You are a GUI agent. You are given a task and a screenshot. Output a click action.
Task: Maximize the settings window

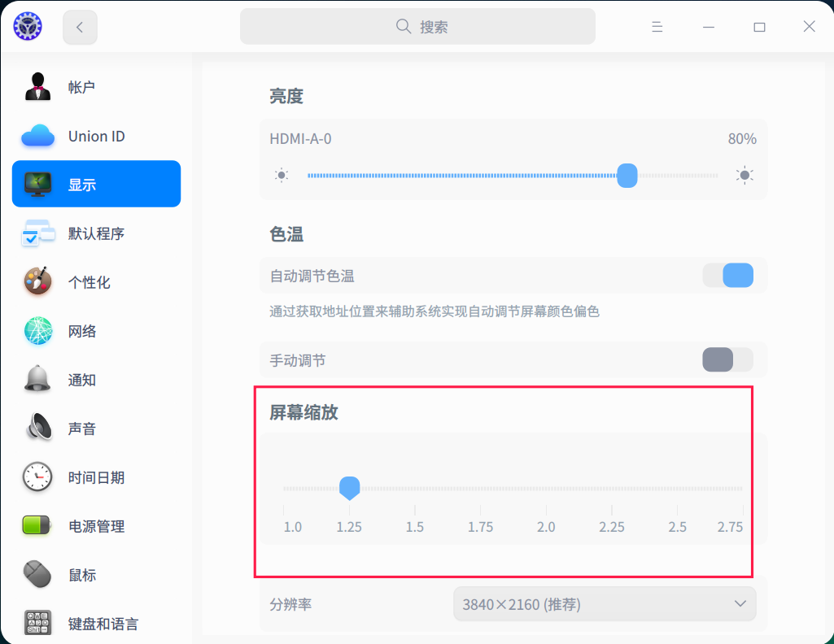pyautogui.click(x=759, y=27)
